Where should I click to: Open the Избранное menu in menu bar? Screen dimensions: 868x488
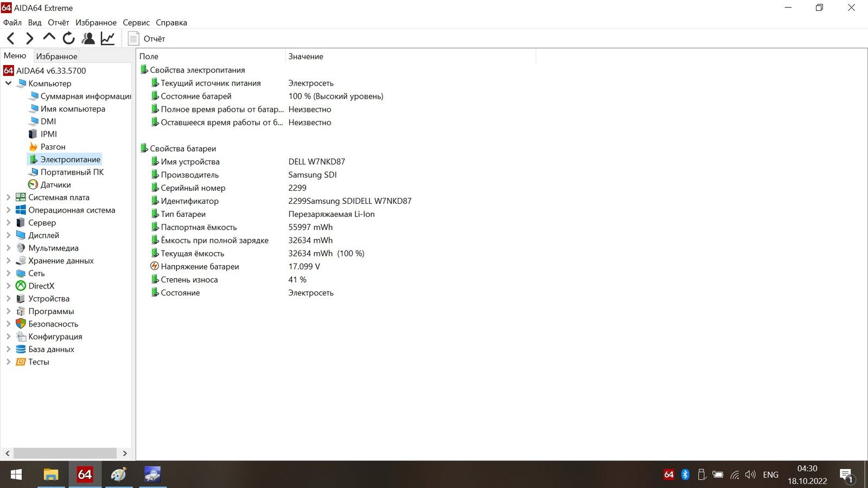point(96,22)
